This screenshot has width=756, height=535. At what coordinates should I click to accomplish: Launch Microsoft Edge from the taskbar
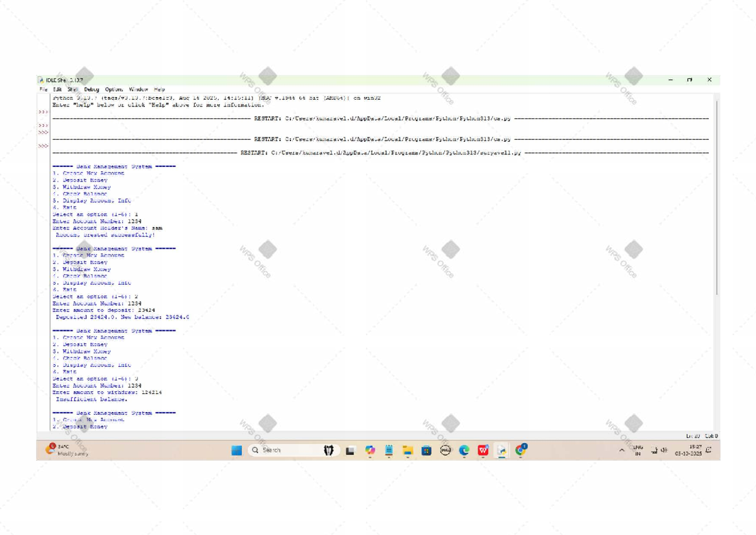[464, 450]
